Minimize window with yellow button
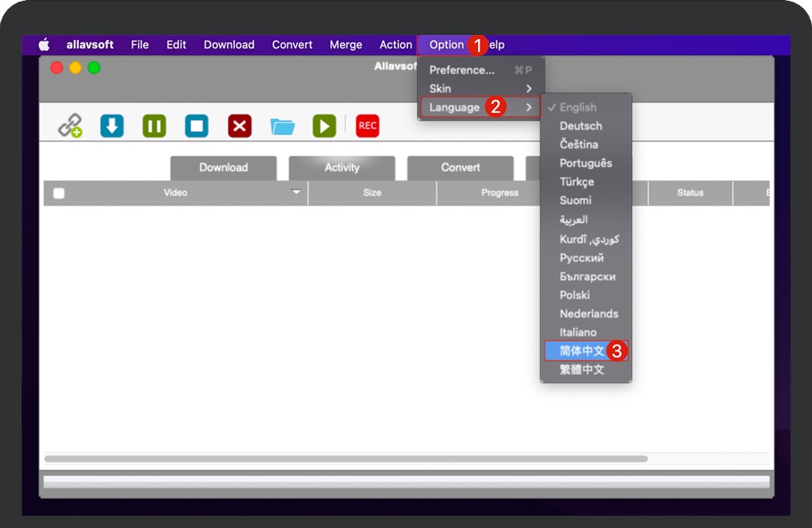 [x=75, y=67]
